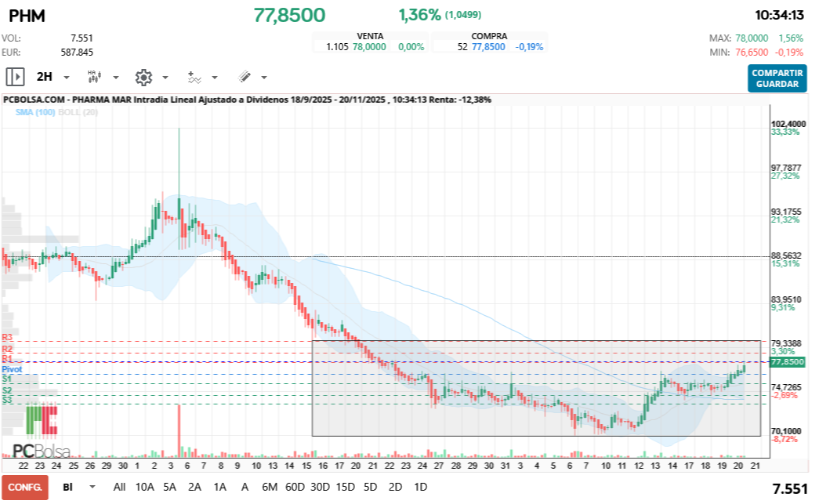Open dropdown arrow beside settings gear
The width and height of the screenshot is (819, 504).
click(x=165, y=78)
